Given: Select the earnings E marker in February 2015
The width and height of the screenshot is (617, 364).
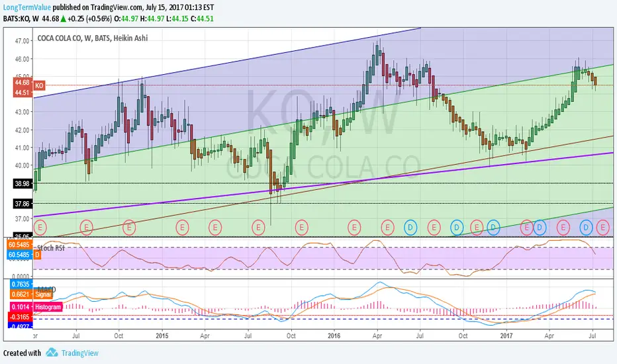Looking at the screenshot, I should (x=182, y=227).
